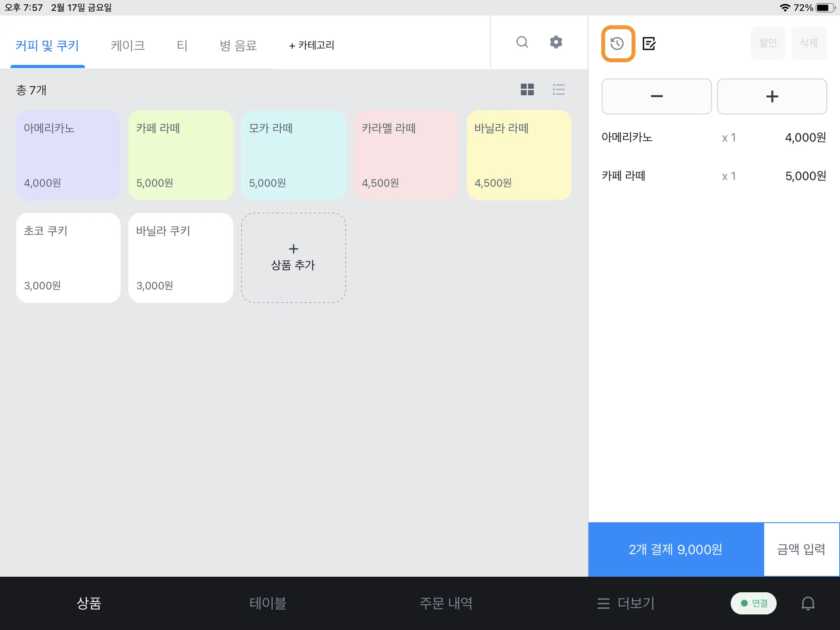Increase quantity with plus button
The image size is (840, 630).
(x=772, y=96)
